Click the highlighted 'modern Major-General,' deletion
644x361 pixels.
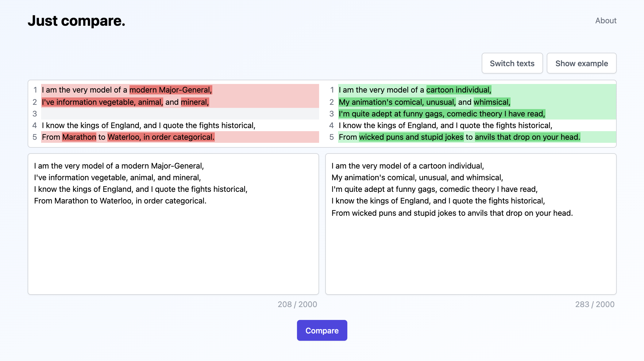pyautogui.click(x=171, y=90)
